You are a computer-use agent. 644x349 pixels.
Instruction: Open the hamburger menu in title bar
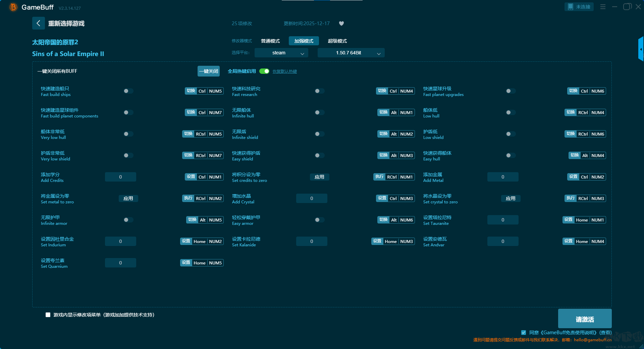(x=603, y=7)
